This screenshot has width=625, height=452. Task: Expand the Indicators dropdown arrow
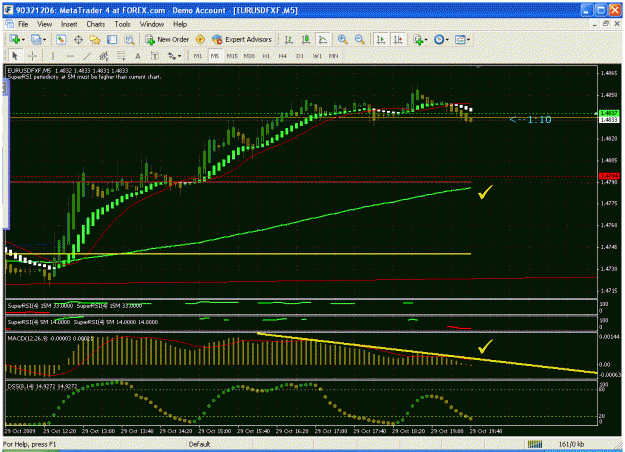(426, 40)
